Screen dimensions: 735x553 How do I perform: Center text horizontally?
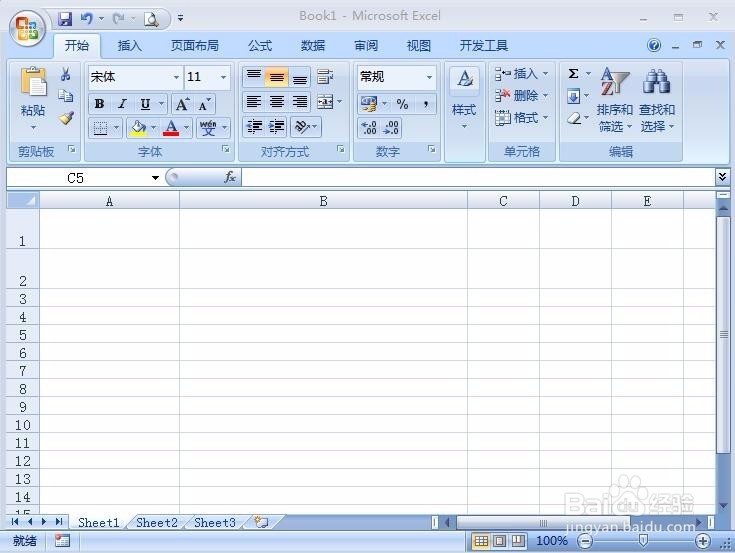click(277, 102)
